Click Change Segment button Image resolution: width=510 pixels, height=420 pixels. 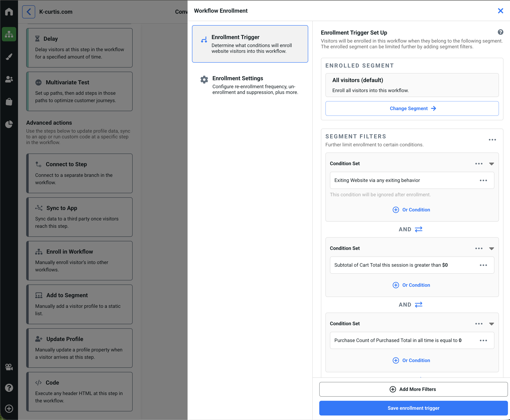tap(412, 108)
